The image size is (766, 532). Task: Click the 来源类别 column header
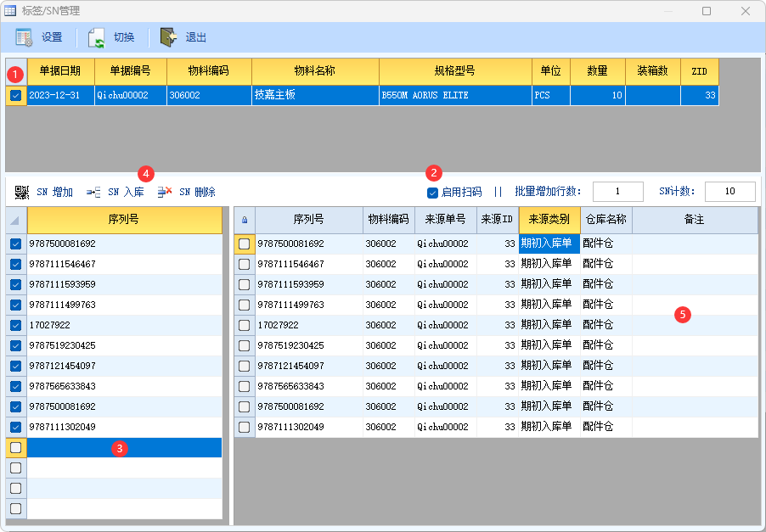(x=549, y=220)
